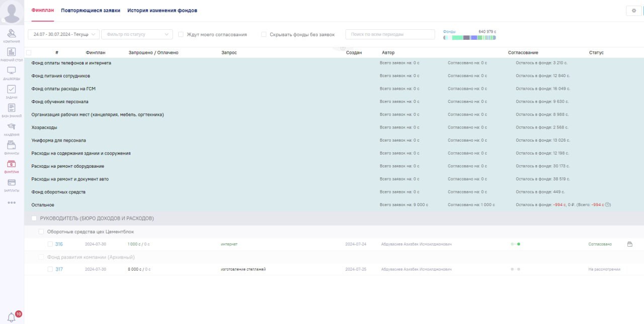
Task: Open the Академия graduation cap icon
Action: click(12, 127)
